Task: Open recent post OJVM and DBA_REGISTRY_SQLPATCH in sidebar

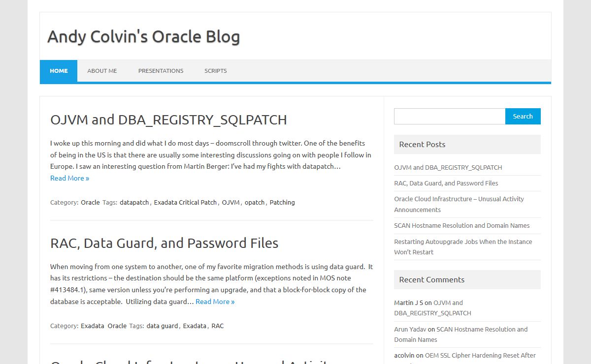Action: click(x=448, y=167)
